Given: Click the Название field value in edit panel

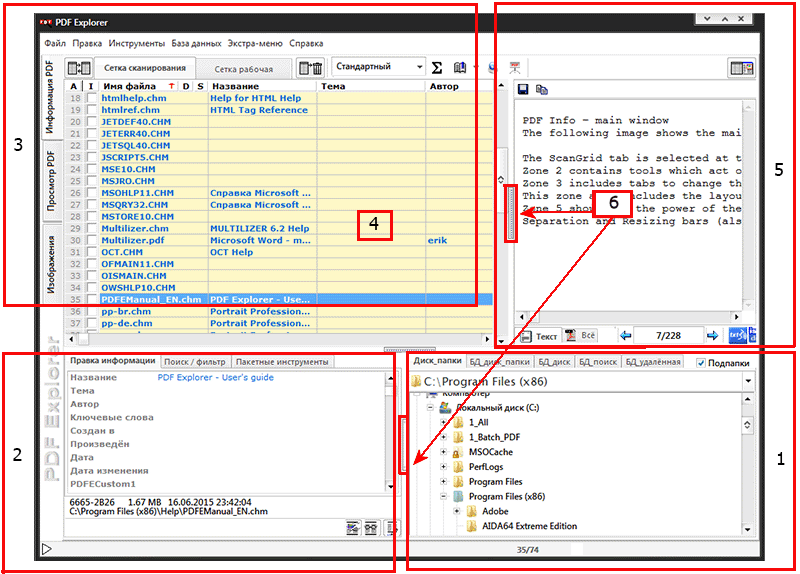Looking at the screenshot, I should point(215,378).
